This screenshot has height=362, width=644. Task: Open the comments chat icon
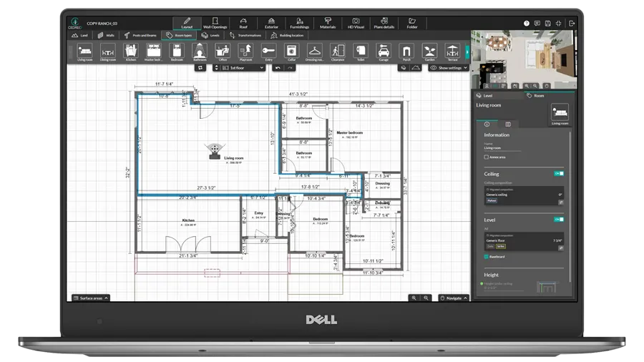[537, 24]
